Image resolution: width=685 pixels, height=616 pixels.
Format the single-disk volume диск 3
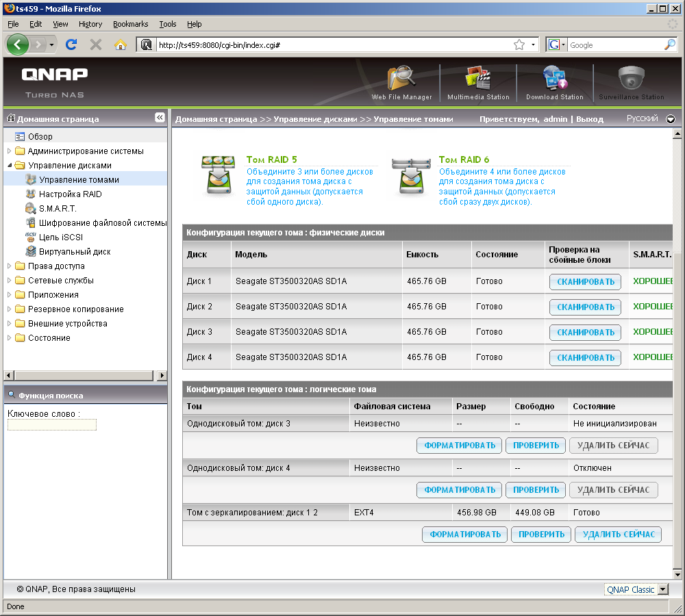459,446
